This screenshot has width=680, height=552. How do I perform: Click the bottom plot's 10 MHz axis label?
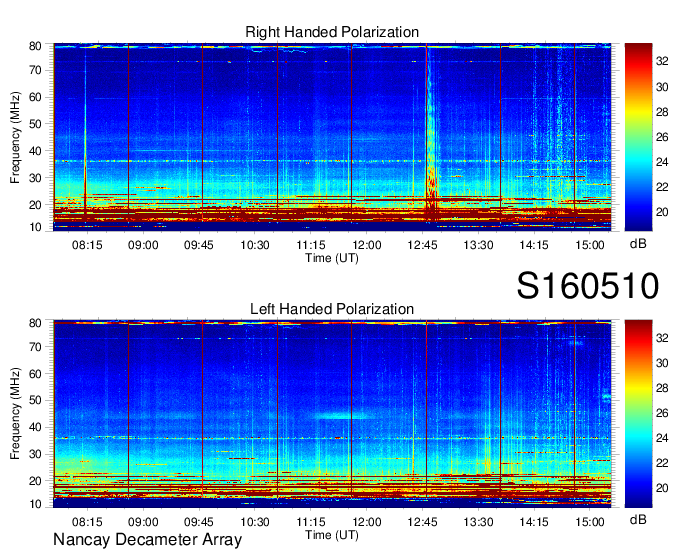35,504
